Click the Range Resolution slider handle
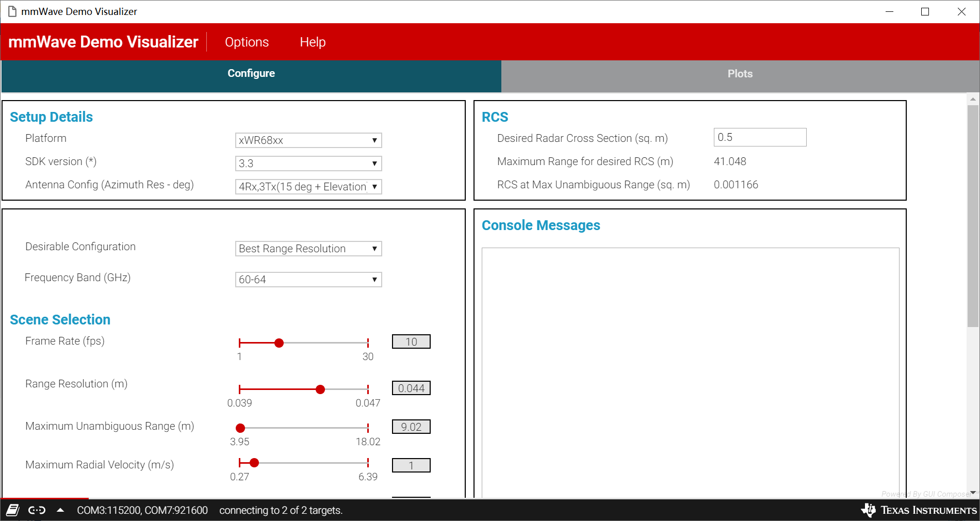980x521 pixels. point(320,389)
